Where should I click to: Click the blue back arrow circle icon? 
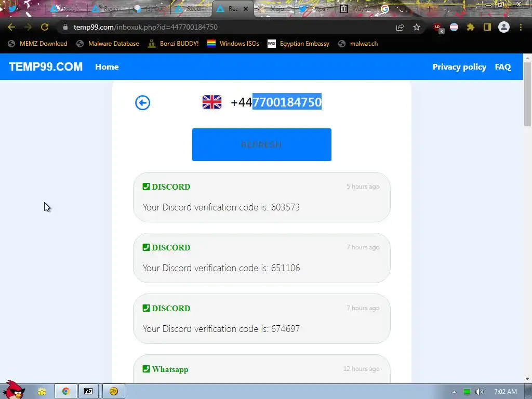tap(142, 102)
